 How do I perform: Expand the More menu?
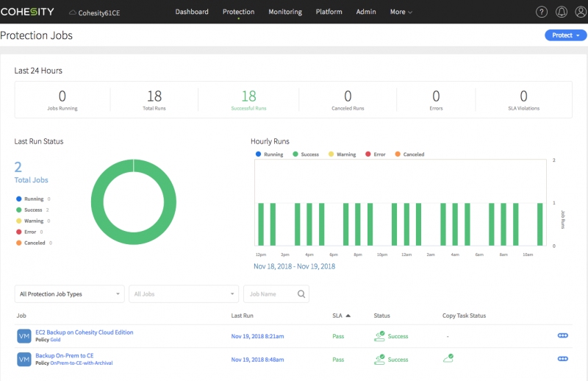[x=401, y=12]
